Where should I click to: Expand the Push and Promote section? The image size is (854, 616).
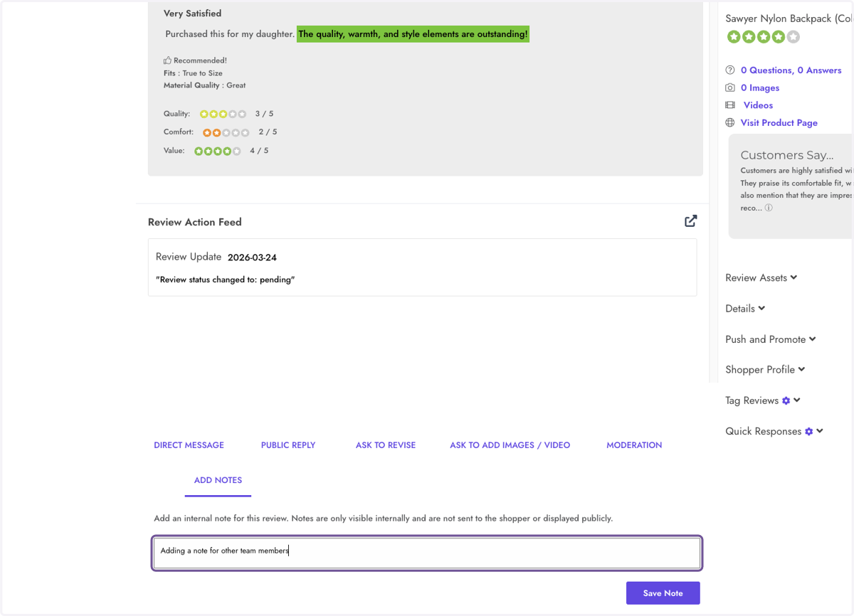pos(771,339)
